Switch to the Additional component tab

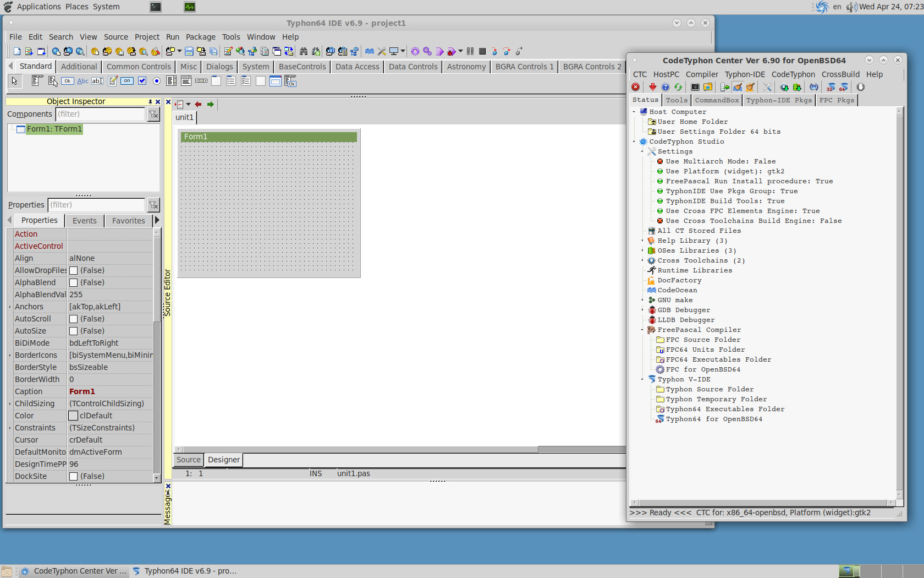tap(79, 67)
